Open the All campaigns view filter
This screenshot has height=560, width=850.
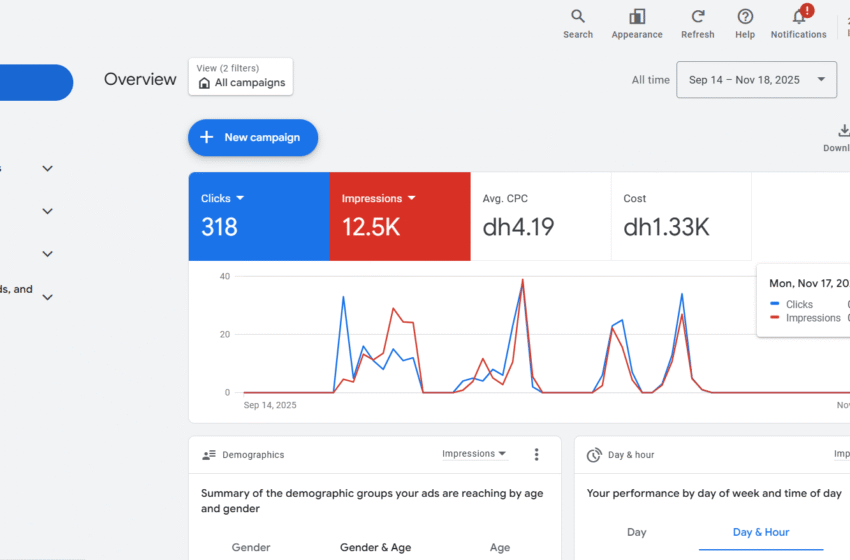click(241, 77)
